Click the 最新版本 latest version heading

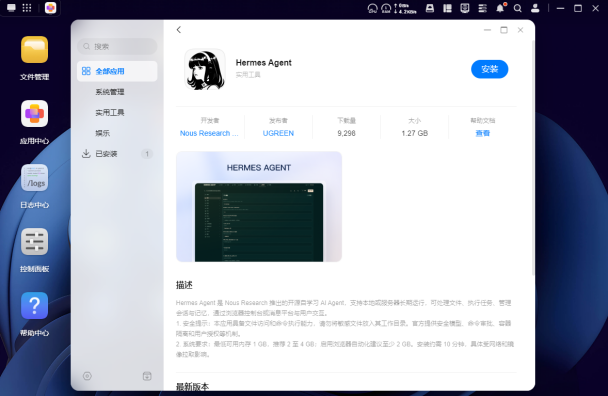(x=193, y=386)
